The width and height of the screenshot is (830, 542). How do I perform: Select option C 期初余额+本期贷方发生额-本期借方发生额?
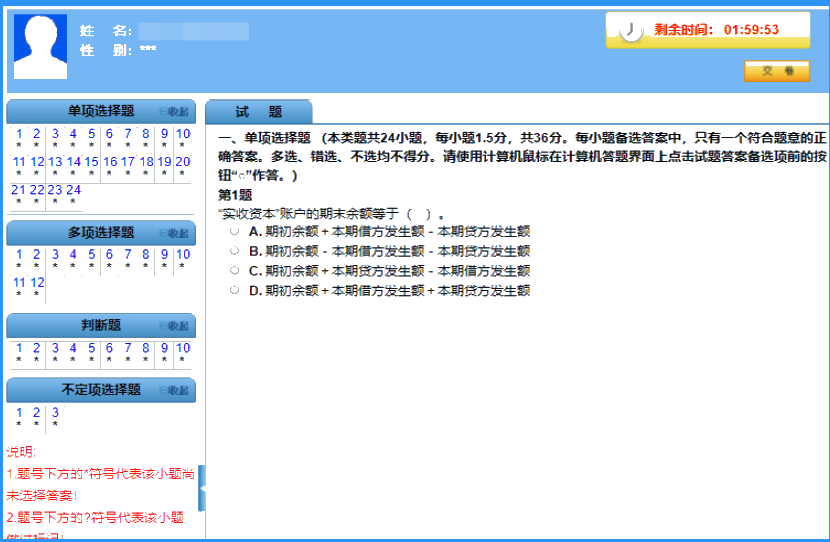pos(234,270)
